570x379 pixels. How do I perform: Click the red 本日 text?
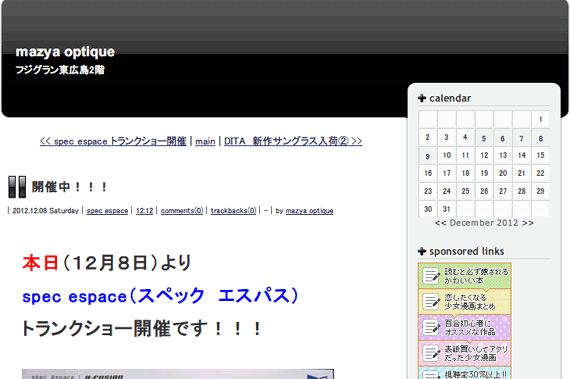coord(40,263)
